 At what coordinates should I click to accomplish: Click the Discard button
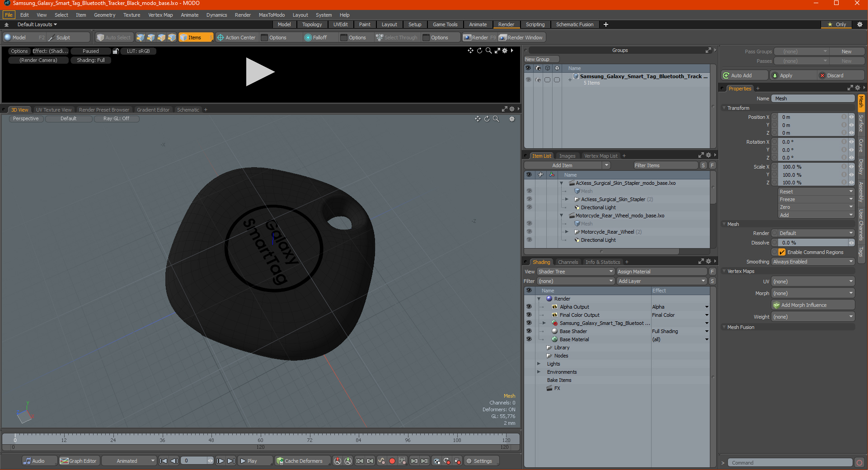(x=841, y=75)
